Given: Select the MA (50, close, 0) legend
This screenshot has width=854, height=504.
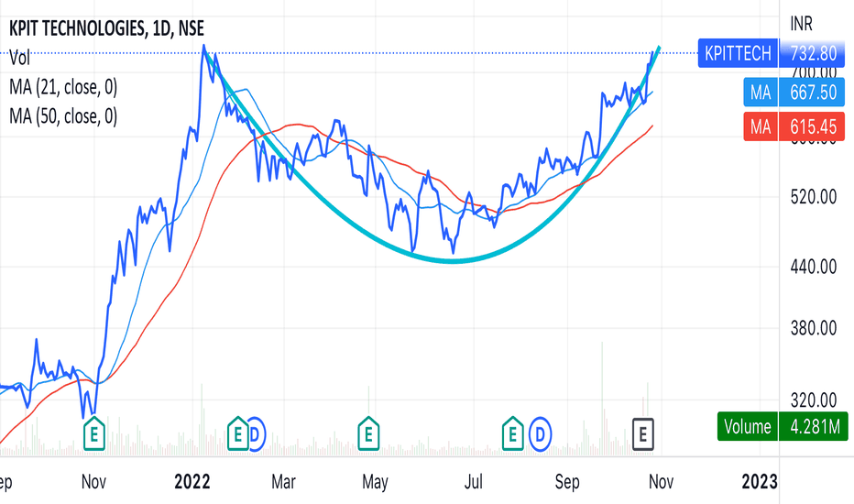Looking at the screenshot, I should click(63, 116).
